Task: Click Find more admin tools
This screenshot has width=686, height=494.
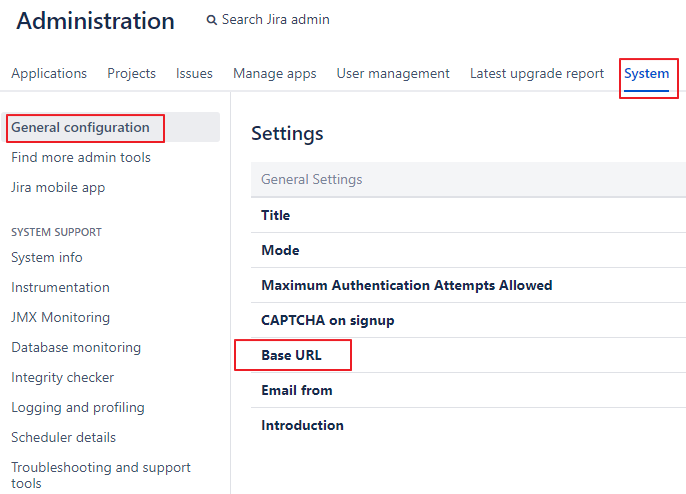Action: coord(81,157)
